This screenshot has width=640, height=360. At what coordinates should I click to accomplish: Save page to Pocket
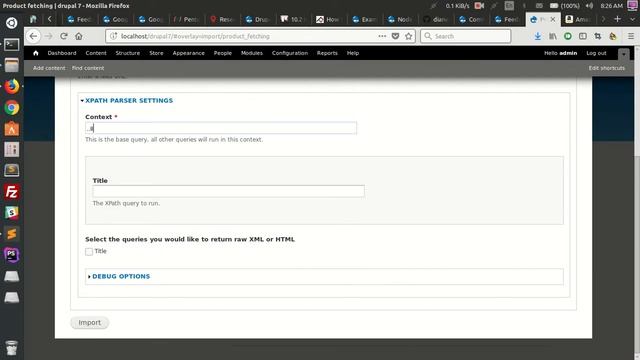click(x=395, y=36)
